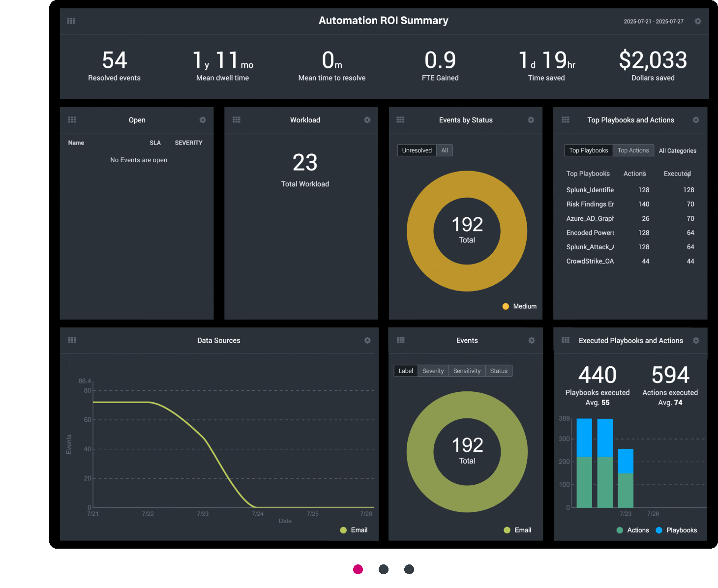The width and height of the screenshot is (718, 588).
Task: Open settings gear on the Workload panel
Action: tap(367, 119)
